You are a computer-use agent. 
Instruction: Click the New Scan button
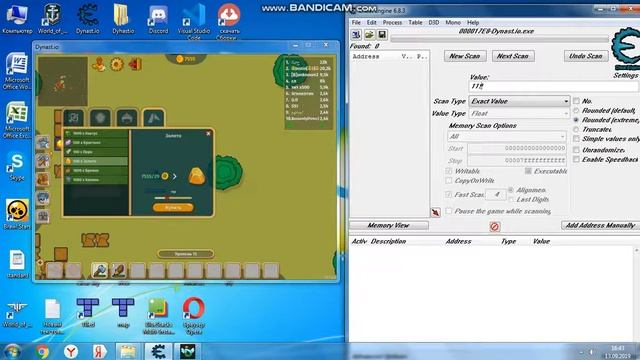[465, 56]
